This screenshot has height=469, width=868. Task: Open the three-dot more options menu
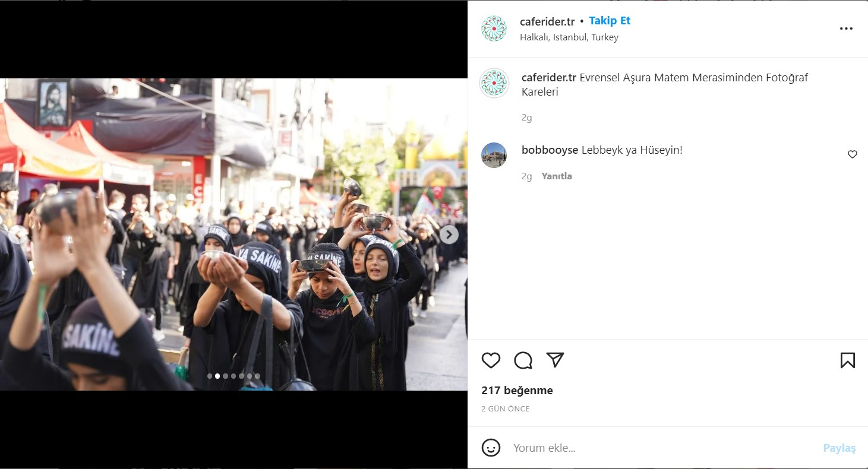pyautogui.click(x=846, y=28)
